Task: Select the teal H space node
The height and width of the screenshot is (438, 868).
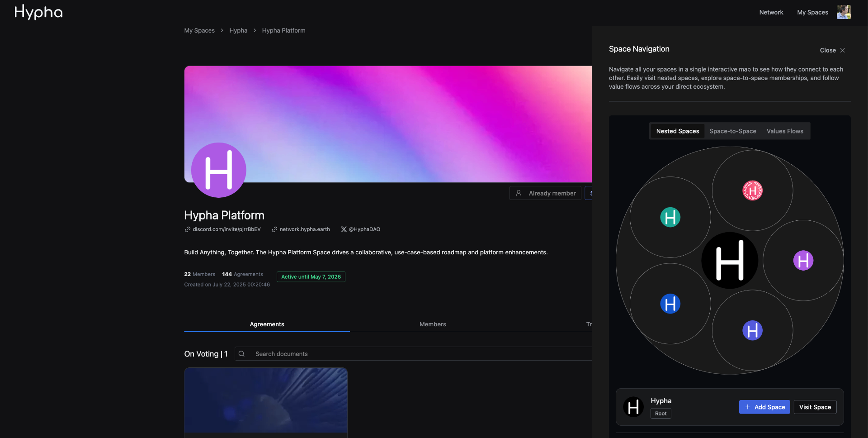Action: pos(670,217)
